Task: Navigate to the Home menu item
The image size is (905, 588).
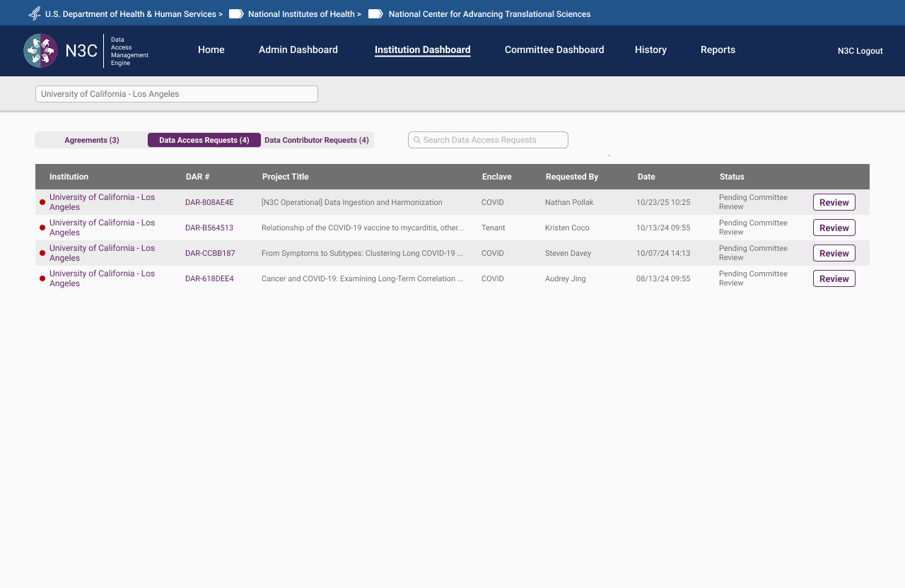Action: (211, 49)
